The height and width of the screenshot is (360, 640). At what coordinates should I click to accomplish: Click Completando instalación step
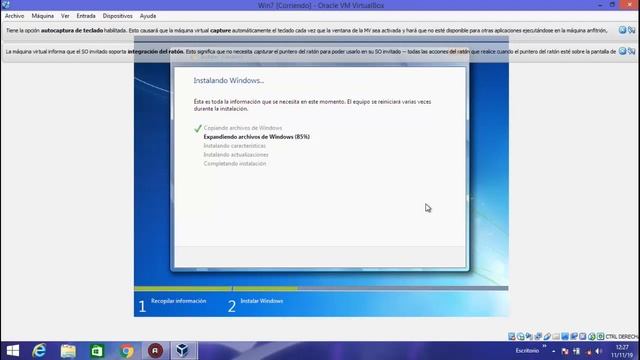pyautogui.click(x=235, y=164)
